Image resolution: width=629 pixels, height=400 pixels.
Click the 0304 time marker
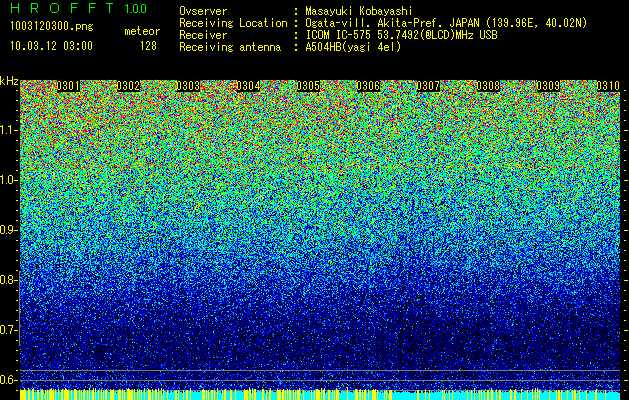[x=248, y=86]
